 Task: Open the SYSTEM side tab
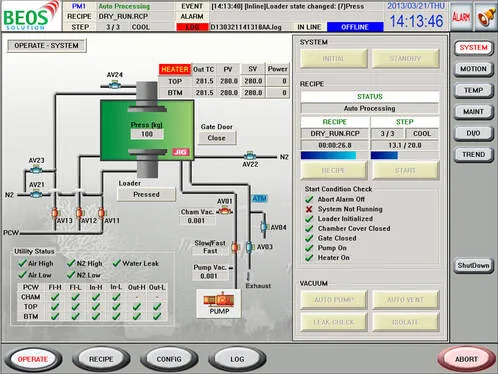tap(473, 48)
